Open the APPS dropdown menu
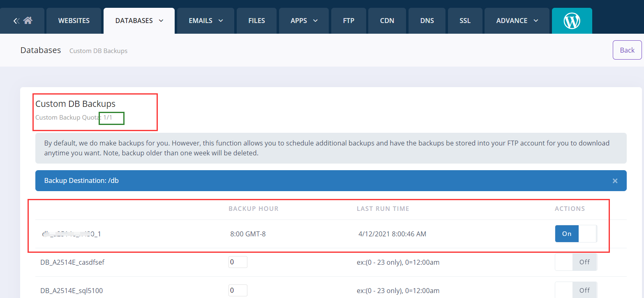The width and height of the screenshot is (644, 298). coord(304,21)
